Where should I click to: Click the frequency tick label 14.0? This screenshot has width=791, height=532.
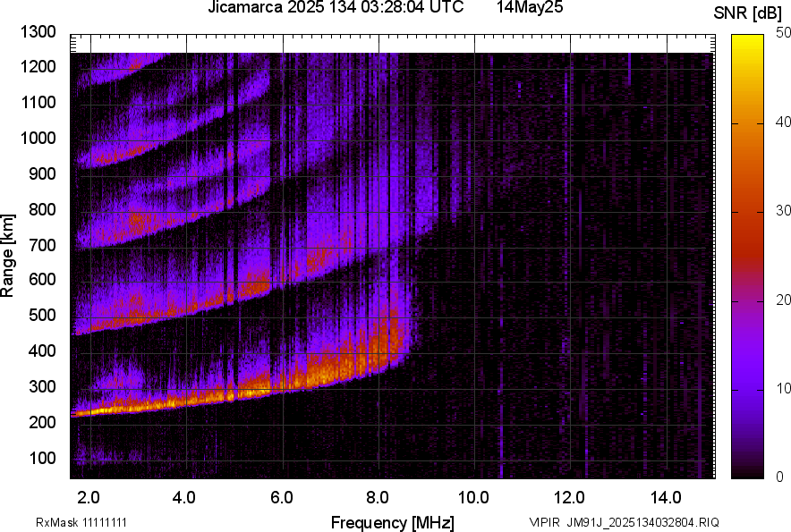click(666, 498)
